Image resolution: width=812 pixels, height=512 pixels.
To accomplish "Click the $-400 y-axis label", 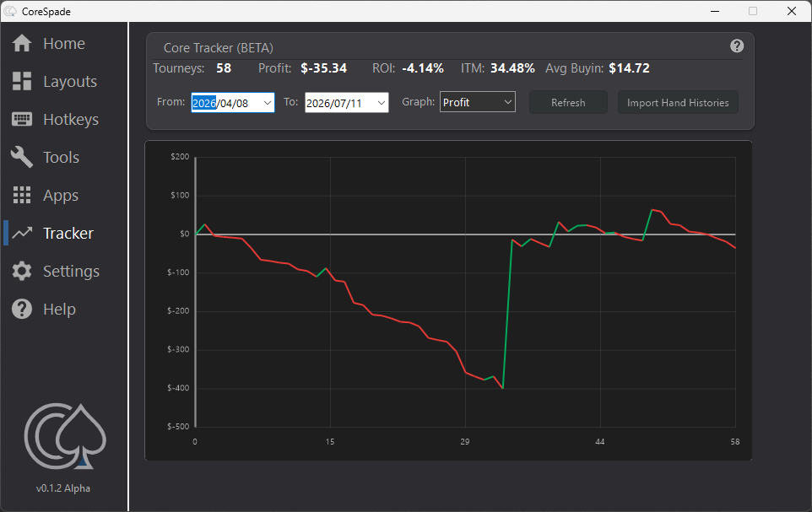I will coord(178,388).
